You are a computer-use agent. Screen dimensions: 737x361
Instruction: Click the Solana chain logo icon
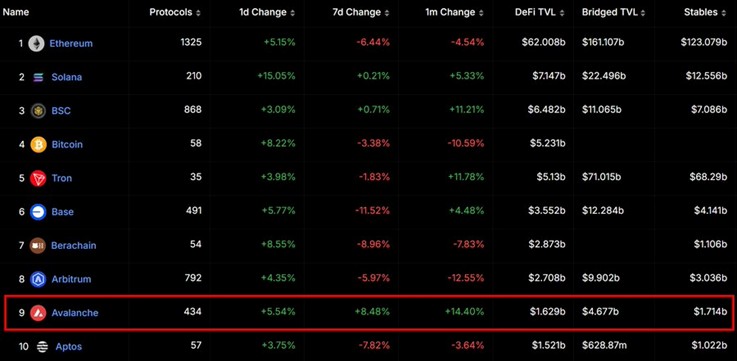38,77
